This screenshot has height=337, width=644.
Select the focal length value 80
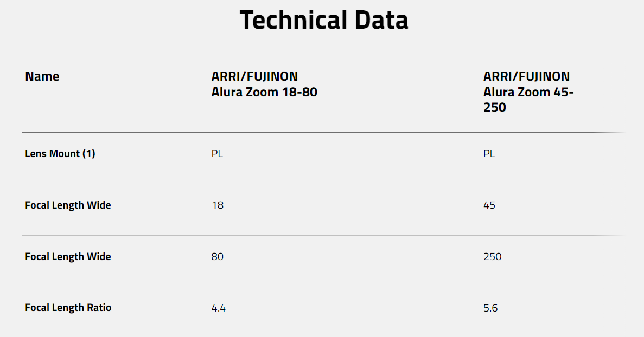(217, 257)
